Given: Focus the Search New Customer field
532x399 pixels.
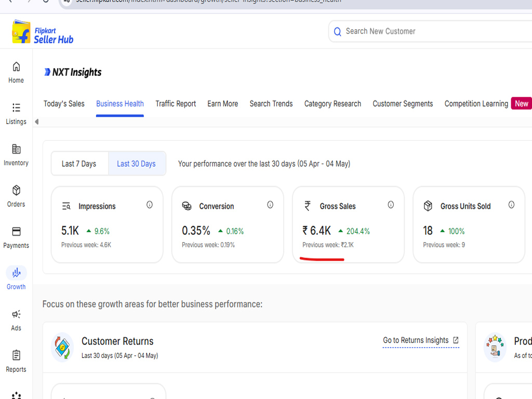Looking at the screenshot, I should [431, 32].
